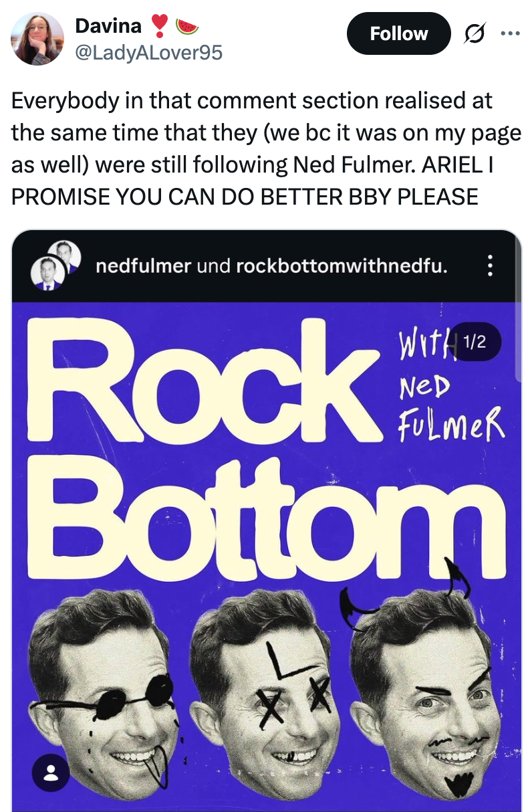Viewport: 532px width, 812px height.
Task: Click the tweet text mentioning Ned Fulmer
Action: (x=266, y=148)
